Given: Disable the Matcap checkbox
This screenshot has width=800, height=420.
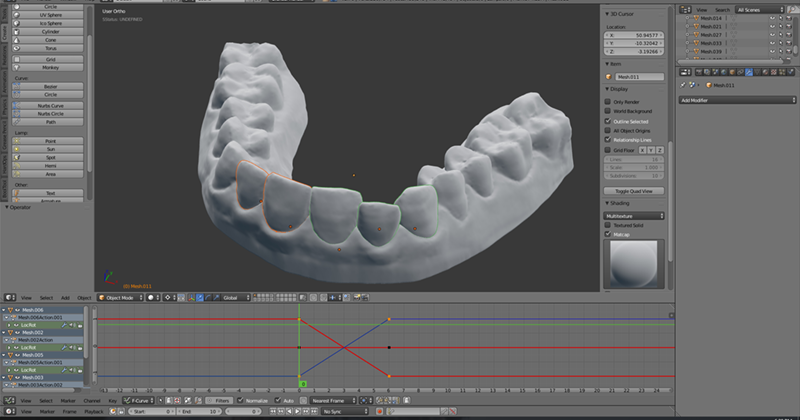Looking at the screenshot, I should 608,235.
